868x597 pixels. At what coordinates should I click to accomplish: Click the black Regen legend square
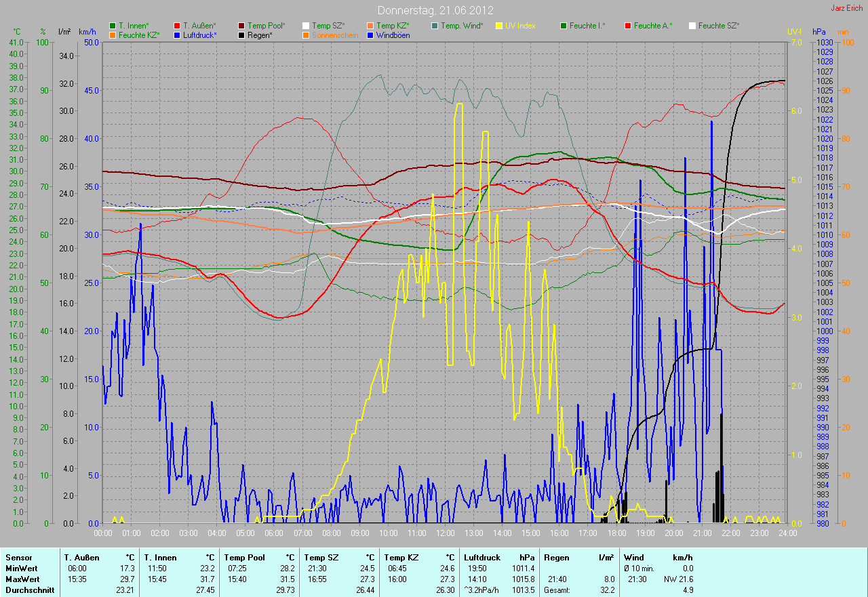(241, 35)
